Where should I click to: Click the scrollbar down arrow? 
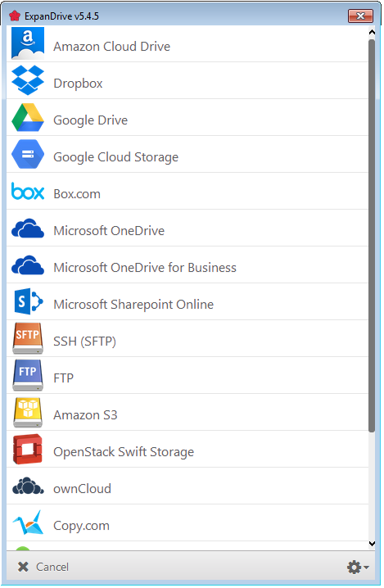tap(372, 544)
